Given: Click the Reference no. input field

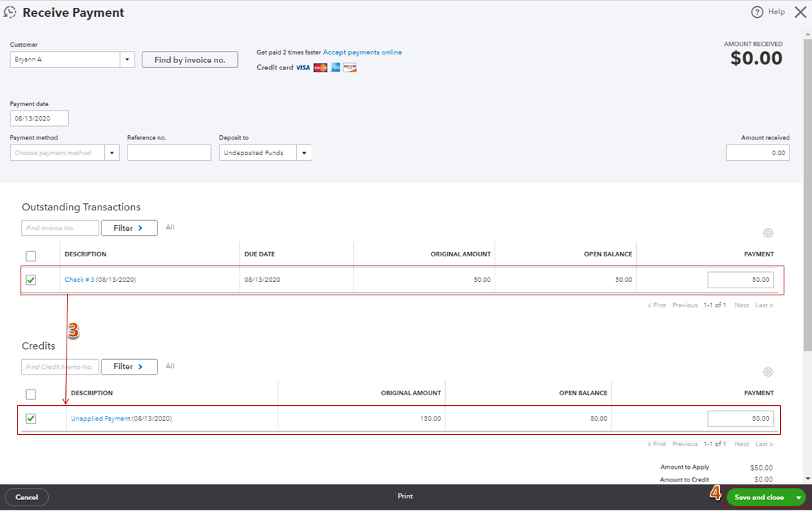Looking at the screenshot, I should 169,153.
